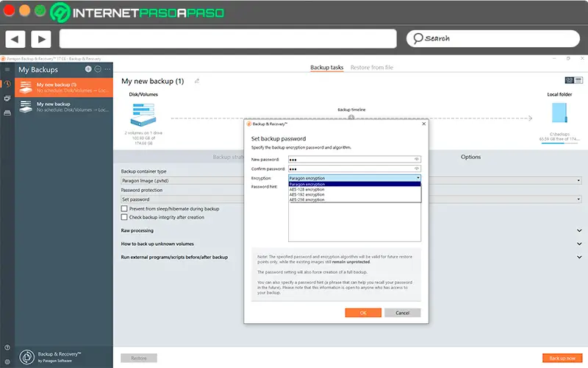
Task: Click the green macOS zoom dot
Action: [40, 10]
